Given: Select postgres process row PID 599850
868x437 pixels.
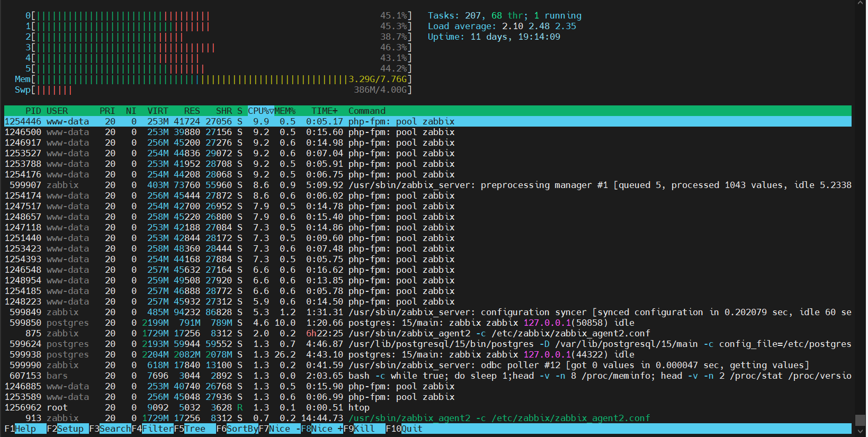Looking at the screenshot, I should (x=428, y=323).
